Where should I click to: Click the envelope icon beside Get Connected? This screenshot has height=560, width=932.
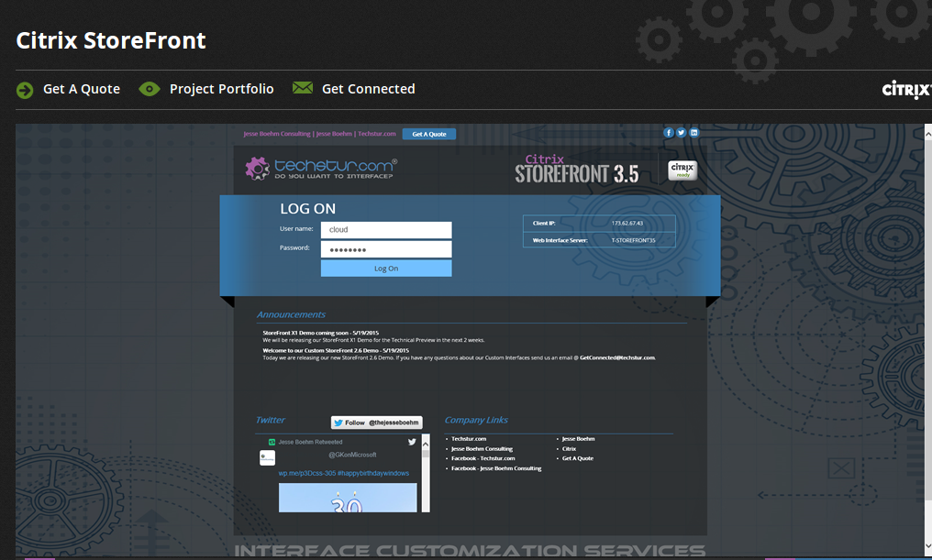(x=303, y=87)
